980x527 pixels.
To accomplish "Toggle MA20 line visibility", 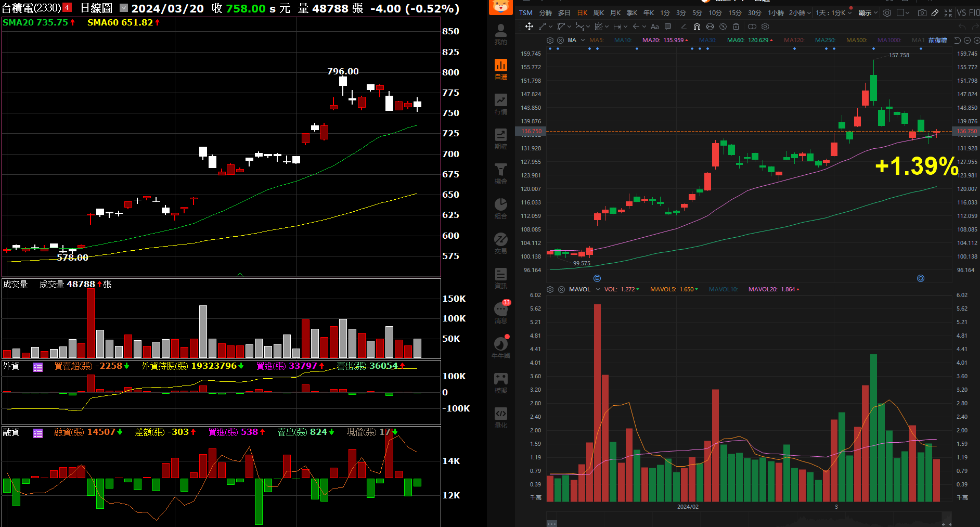I will [665, 41].
